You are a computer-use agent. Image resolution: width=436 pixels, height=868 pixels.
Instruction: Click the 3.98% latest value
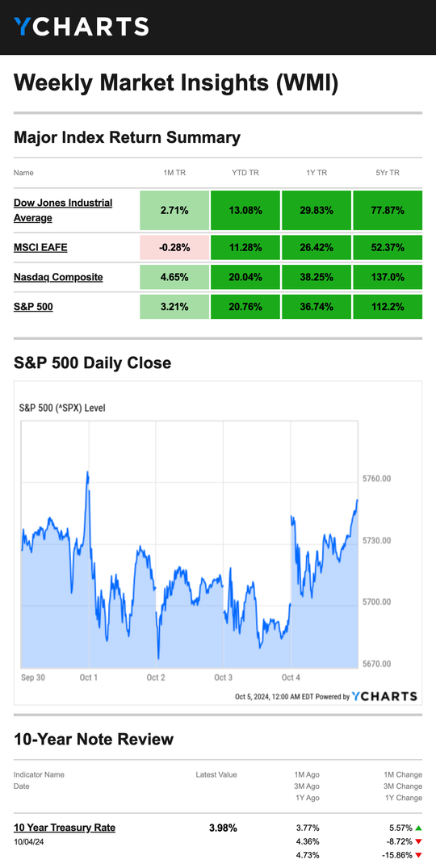223,828
